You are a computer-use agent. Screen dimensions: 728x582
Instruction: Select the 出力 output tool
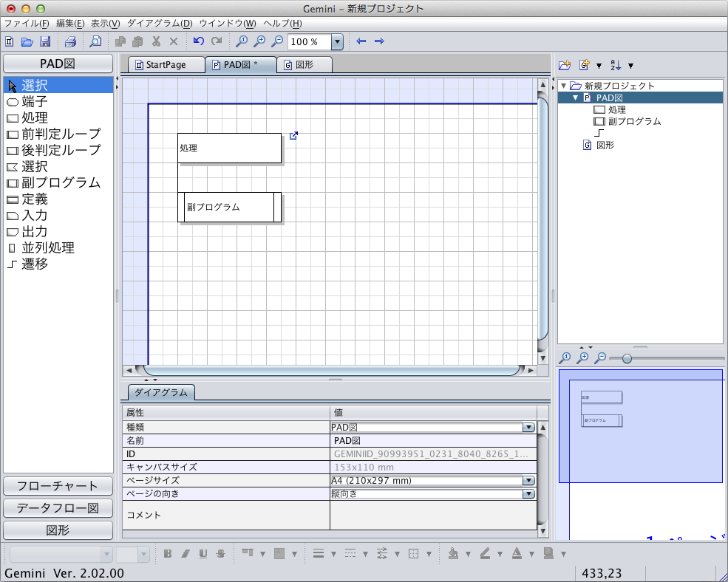coord(58,232)
